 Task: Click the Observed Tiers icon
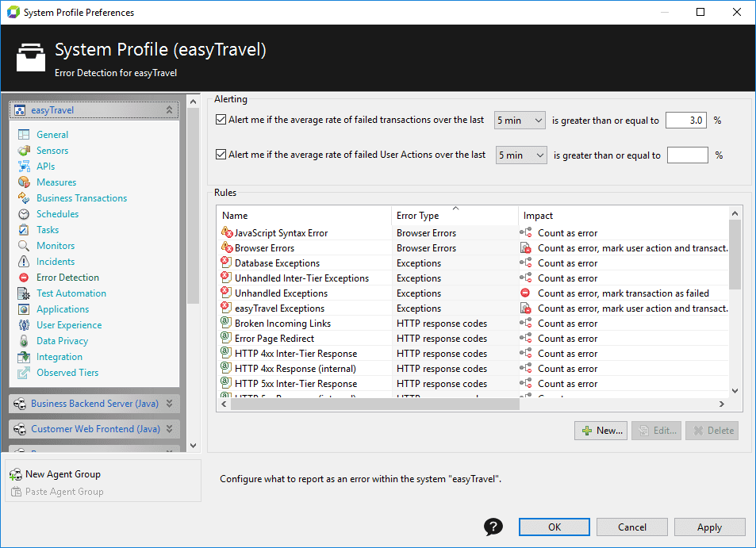[24, 373]
